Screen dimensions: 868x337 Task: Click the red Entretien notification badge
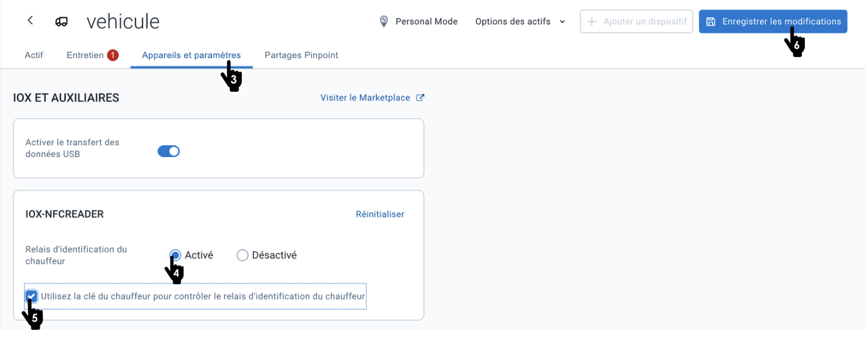[x=113, y=55]
